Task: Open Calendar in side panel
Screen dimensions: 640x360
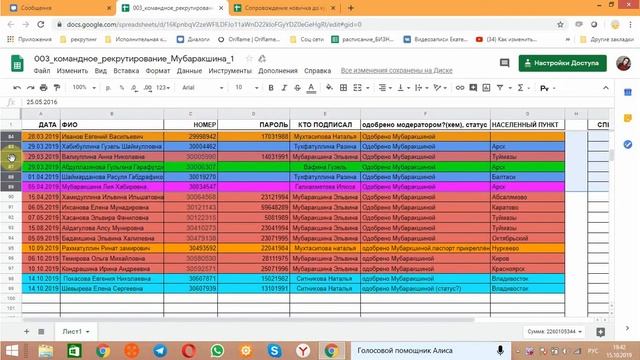Action: click(x=628, y=93)
